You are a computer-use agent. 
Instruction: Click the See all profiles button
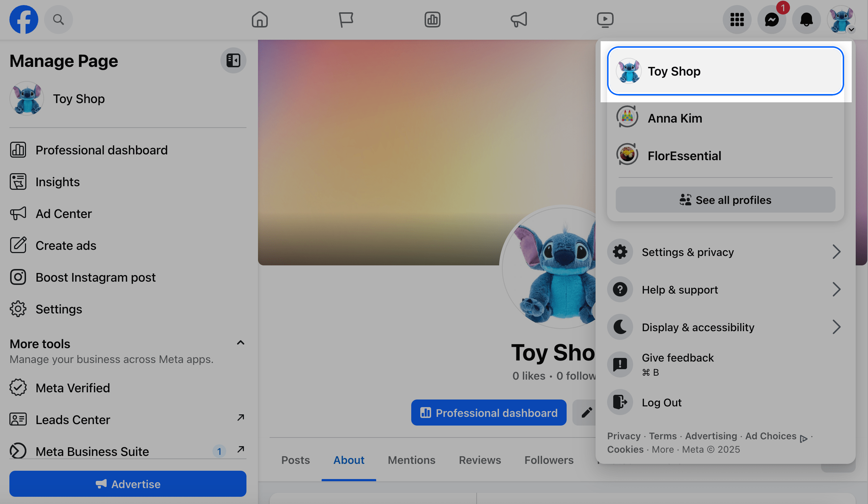click(x=725, y=200)
